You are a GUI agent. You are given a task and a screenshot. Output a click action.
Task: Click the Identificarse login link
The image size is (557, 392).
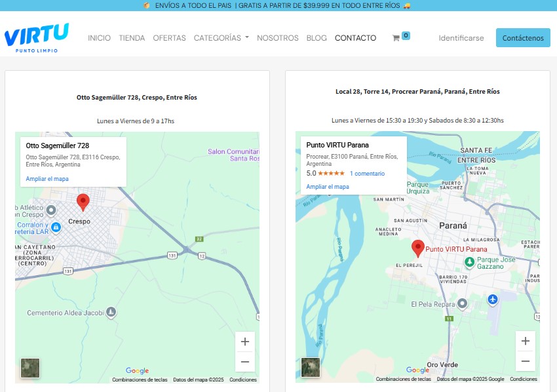(x=461, y=38)
